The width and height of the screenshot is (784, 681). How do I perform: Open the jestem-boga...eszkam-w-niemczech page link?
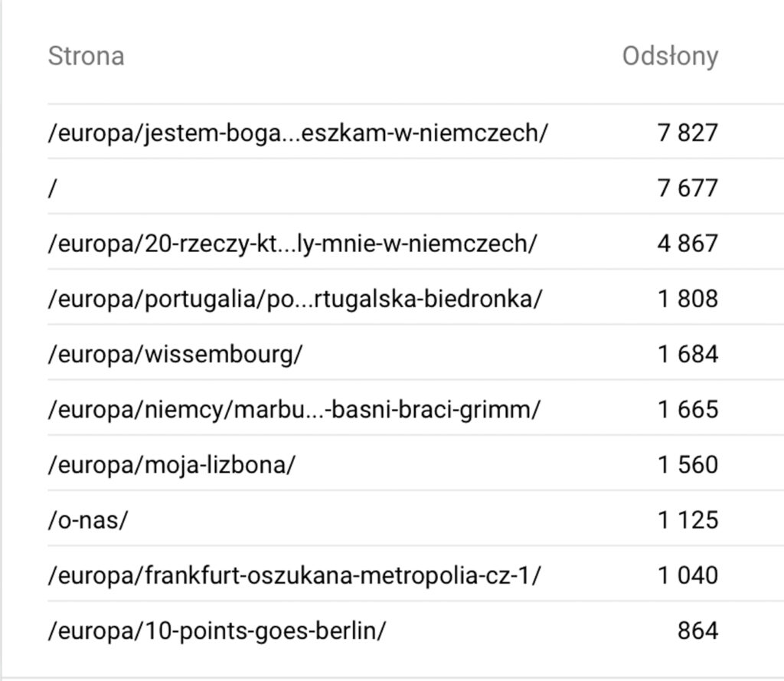[x=298, y=133]
